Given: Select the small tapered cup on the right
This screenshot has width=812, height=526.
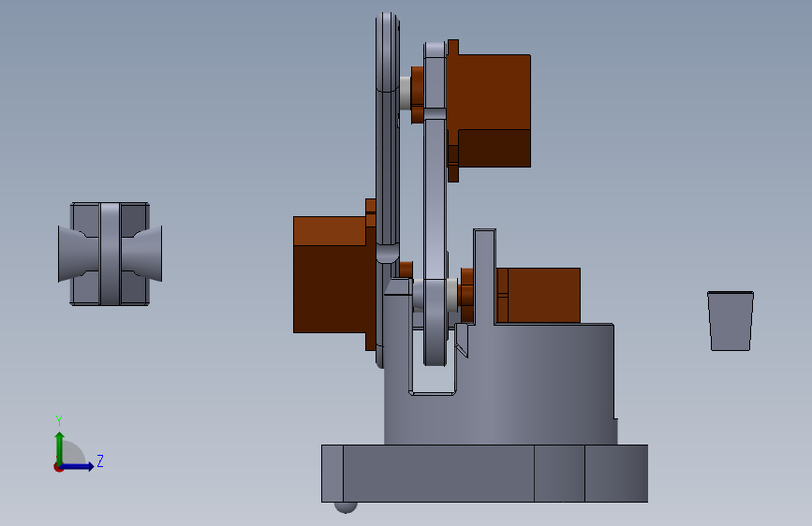Looking at the screenshot, I should [x=731, y=321].
